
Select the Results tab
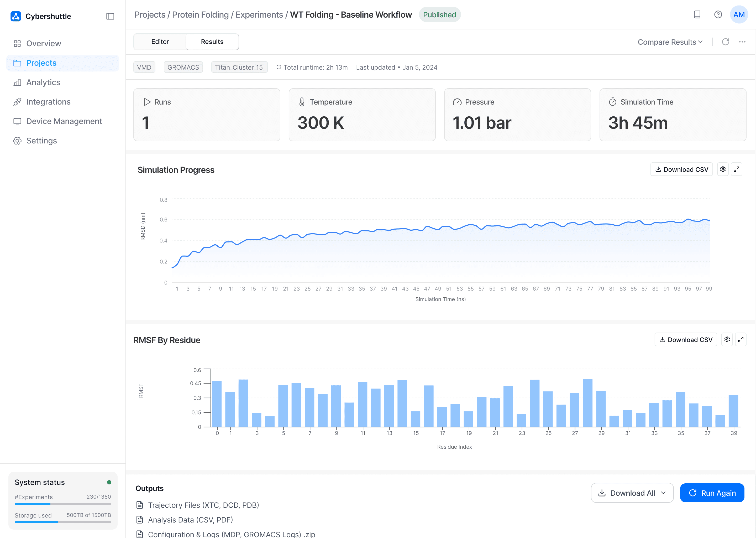tap(212, 42)
